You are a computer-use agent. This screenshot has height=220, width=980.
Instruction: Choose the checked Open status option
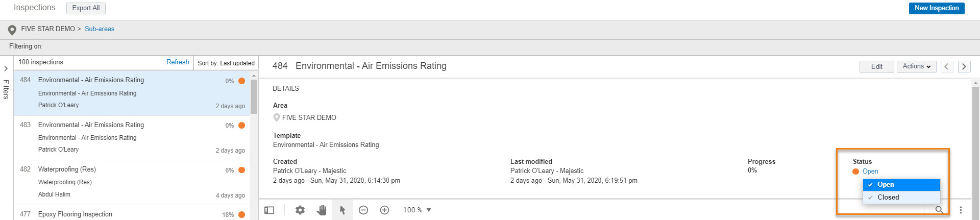[901, 185]
